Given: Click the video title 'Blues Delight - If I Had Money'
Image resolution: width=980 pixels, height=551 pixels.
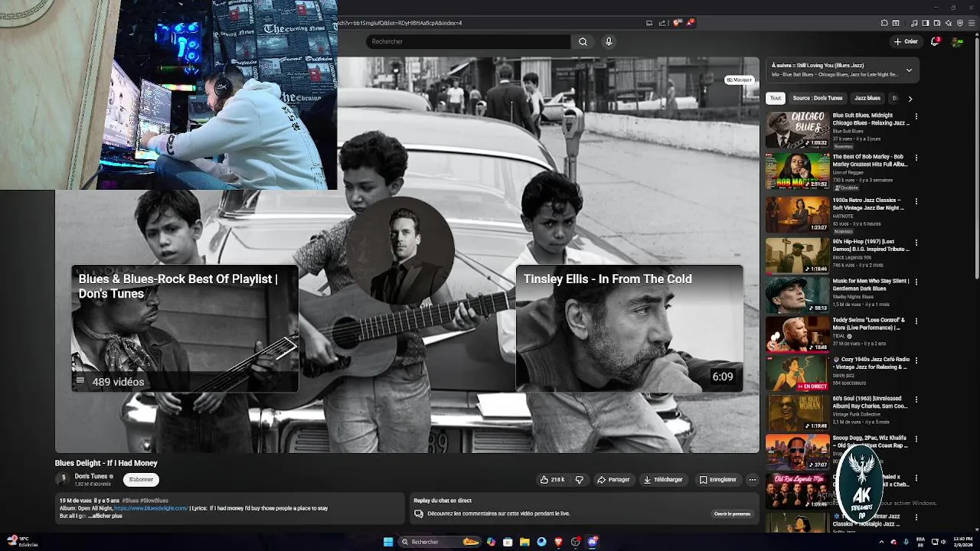Looking at the screenshot, I should [106, 463].
